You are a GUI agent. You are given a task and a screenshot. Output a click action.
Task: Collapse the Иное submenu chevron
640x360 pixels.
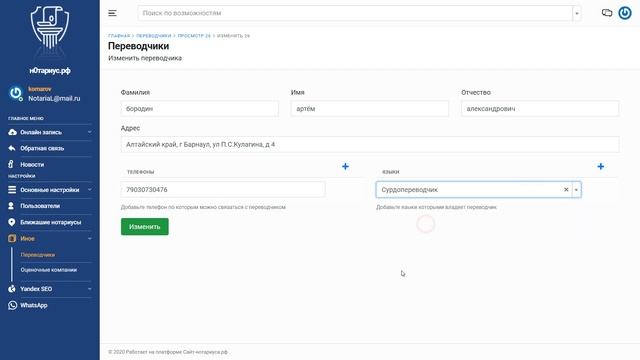89,238
